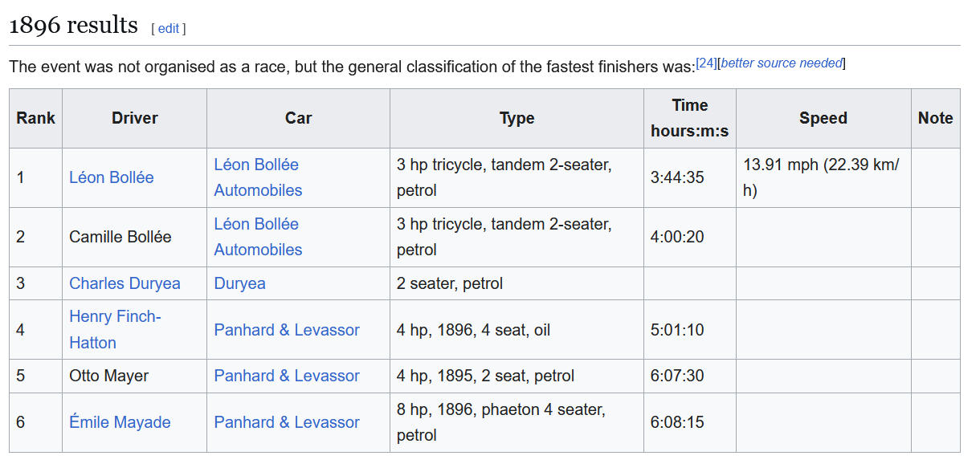Screen dimensions: 980x472
Task: Open the Charles Duryea driver link
Action: point(125,283)
